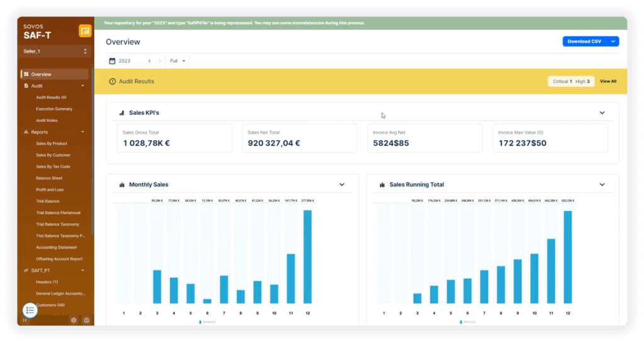
Task: Click the month 12 bar in Monthly Sales
Action: pyautogui.click(x=308, y=256)
